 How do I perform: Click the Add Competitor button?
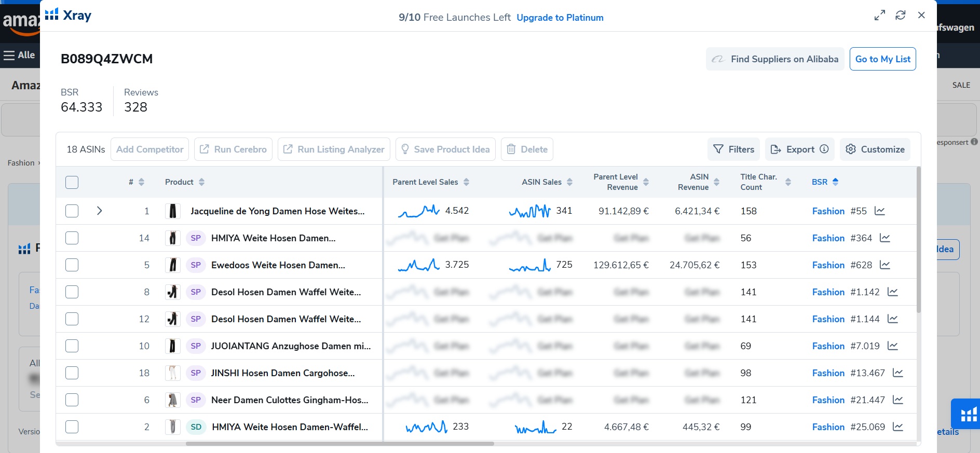coord(150,149)
